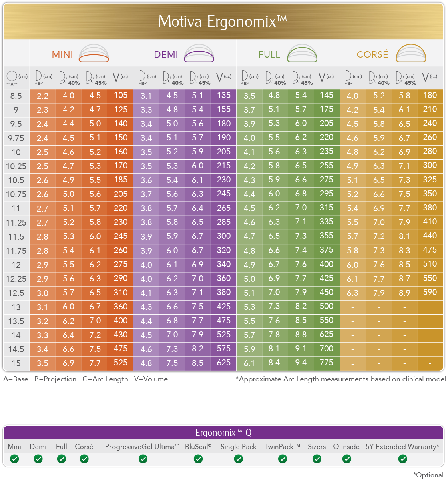The height and width of the screenshot is (479, 448).
Task: Click the '5Y Extended Warranty*' label
Action: pos(402,447)
